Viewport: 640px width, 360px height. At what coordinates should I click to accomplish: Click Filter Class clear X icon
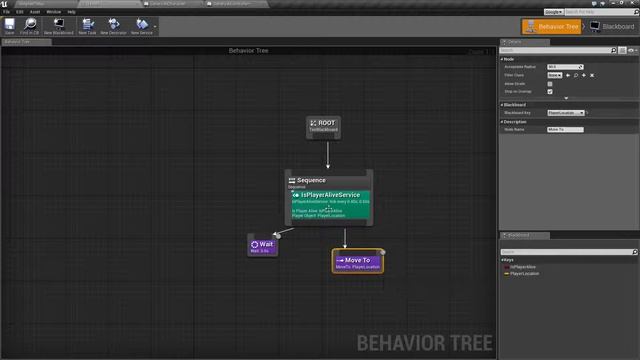(x=592, y=75)
